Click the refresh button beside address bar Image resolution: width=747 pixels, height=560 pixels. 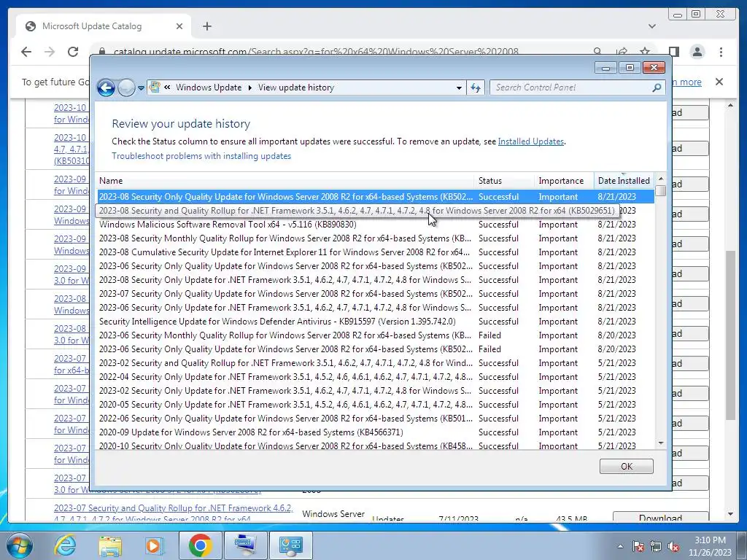[x=476, y=87]
